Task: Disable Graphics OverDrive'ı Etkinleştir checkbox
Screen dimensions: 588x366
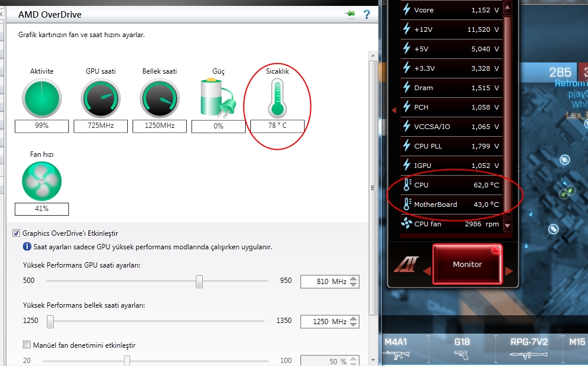Action: tap(16, 233)
